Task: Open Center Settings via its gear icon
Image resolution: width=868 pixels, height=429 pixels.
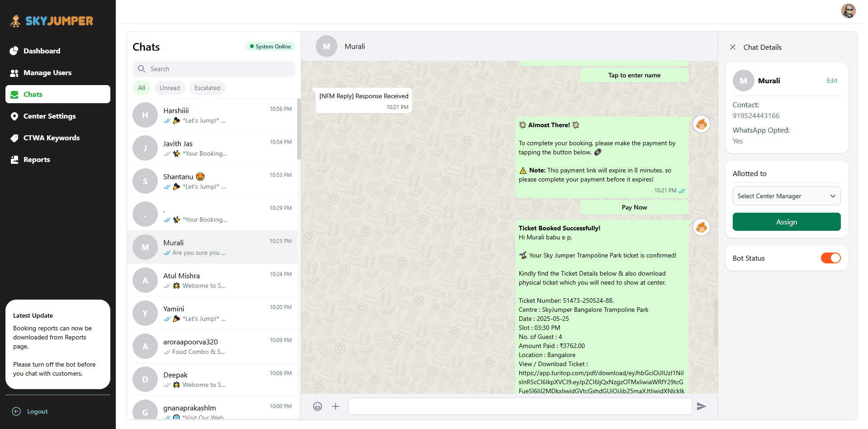Action: [15, 116]
